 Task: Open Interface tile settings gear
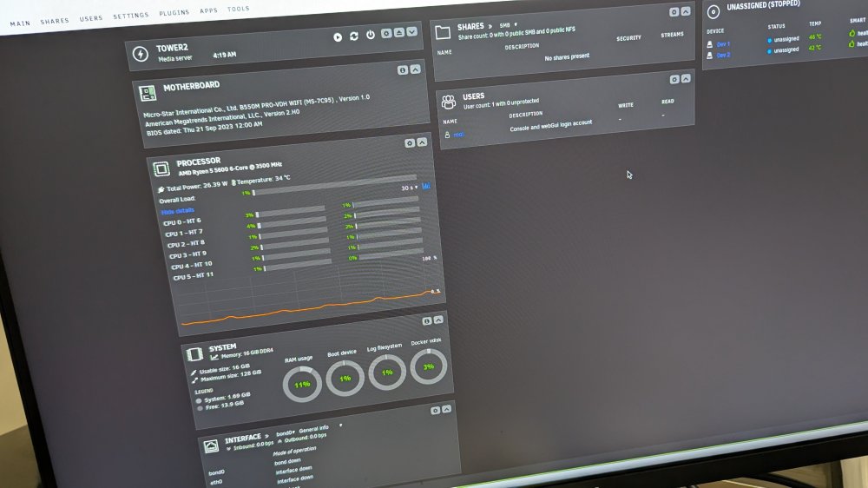click(435, 411)
